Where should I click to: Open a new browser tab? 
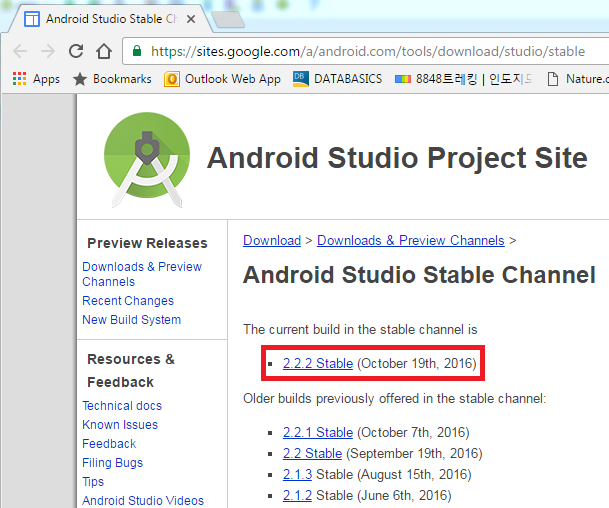(x=228, y=19)
